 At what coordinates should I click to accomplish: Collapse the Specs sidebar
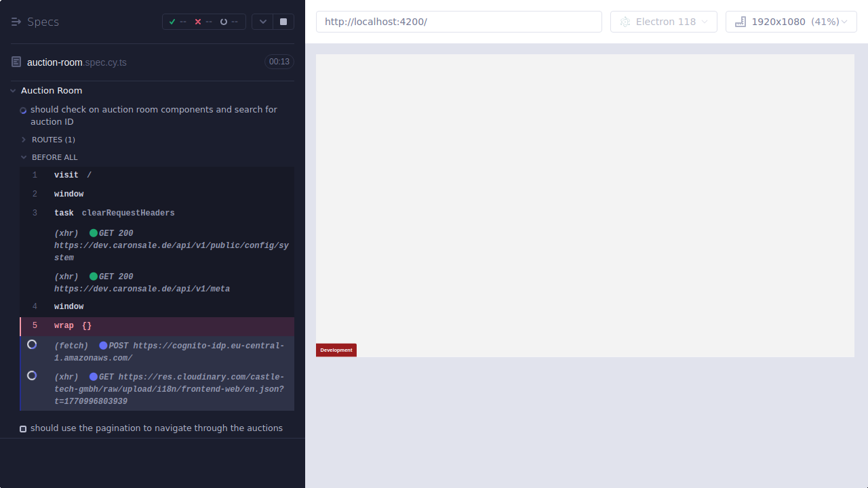[15, 21]
